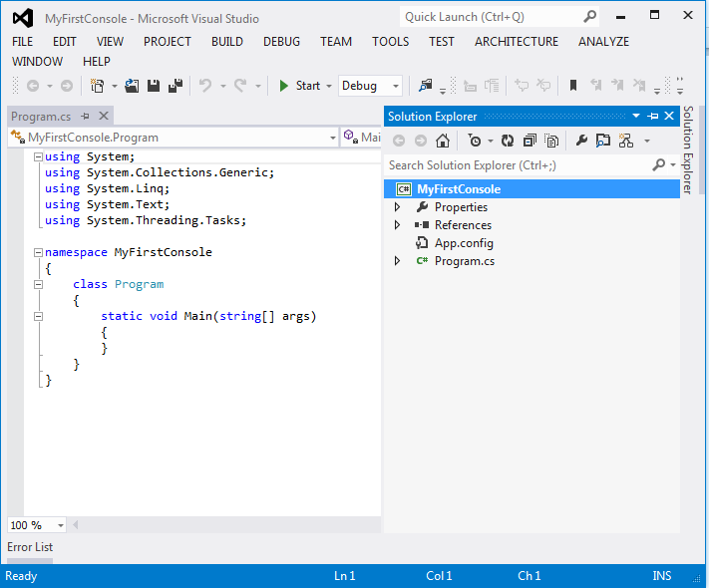Close the Program.cs tab
Viewport: 709px width, 588px height.
[x=104, y=116]
